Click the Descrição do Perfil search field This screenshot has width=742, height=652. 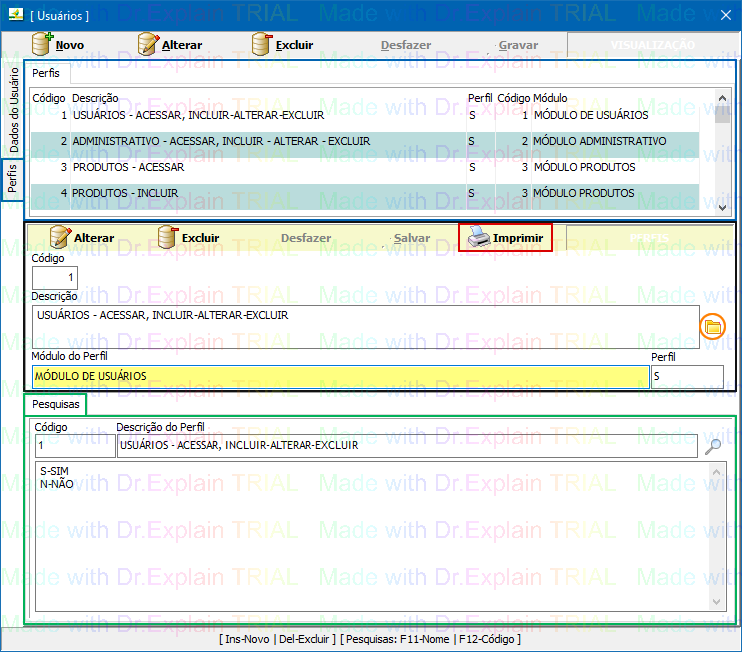click(406, 446)
